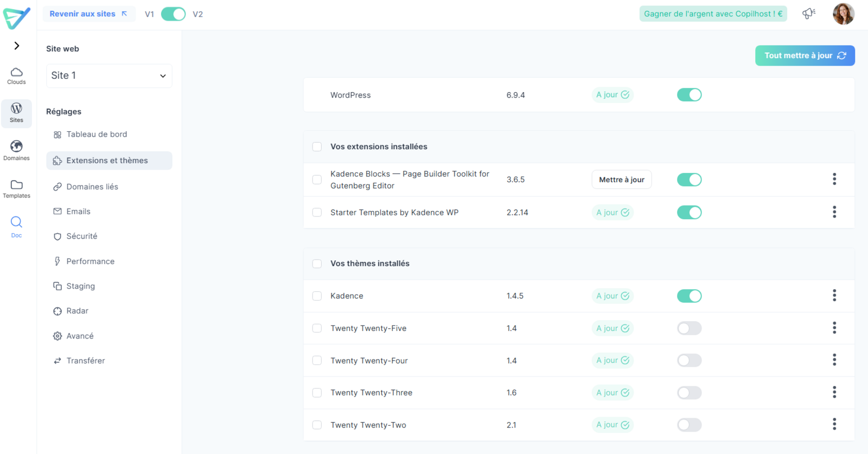Screen dimensions: 868x454
Task: Open the Doc search icon
Action: click(16, 227)
